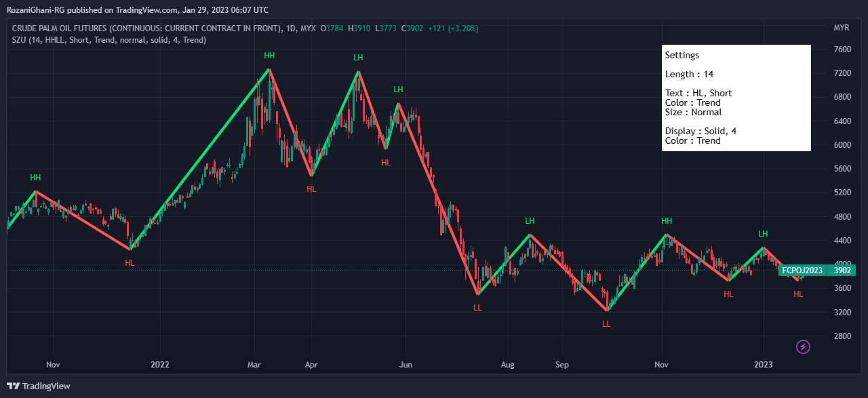This screenshot has width=868, height=398.
Task: Click the 6000 price axis label
Action: pos(842,145)
